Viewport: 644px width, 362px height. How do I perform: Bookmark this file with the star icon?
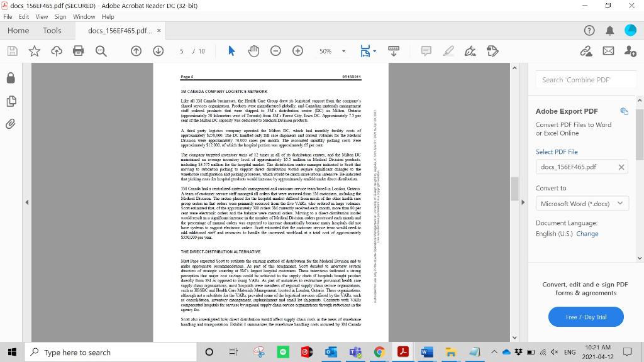coord(35,51)
